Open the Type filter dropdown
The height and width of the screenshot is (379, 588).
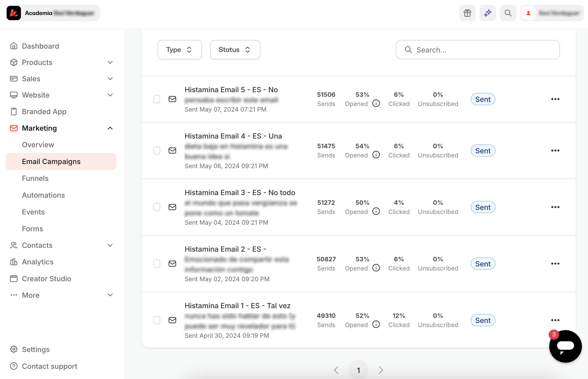point(180,50)
